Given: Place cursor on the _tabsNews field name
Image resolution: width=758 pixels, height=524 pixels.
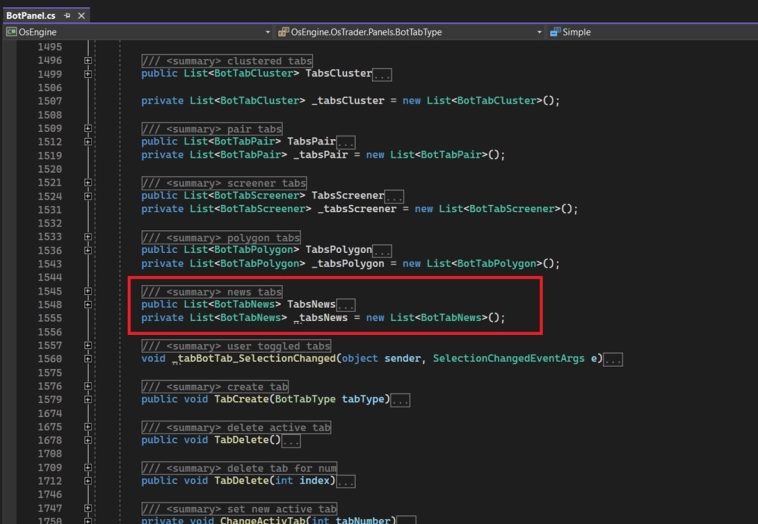Looking at the screenshot, I should [x=321, y=318].
